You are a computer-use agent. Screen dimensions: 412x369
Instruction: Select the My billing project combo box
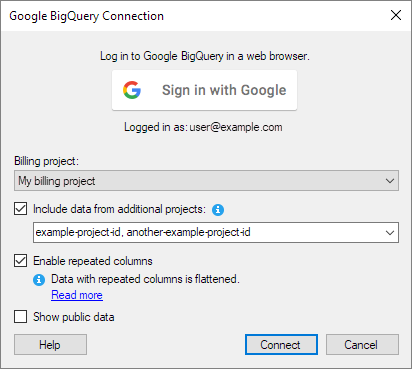pos(206,181)
